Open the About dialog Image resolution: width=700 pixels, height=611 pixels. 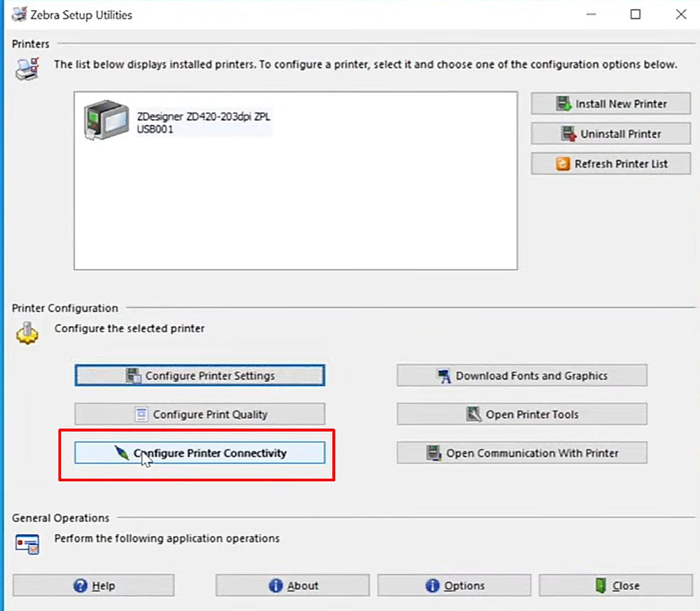click(x=293, y=585)
